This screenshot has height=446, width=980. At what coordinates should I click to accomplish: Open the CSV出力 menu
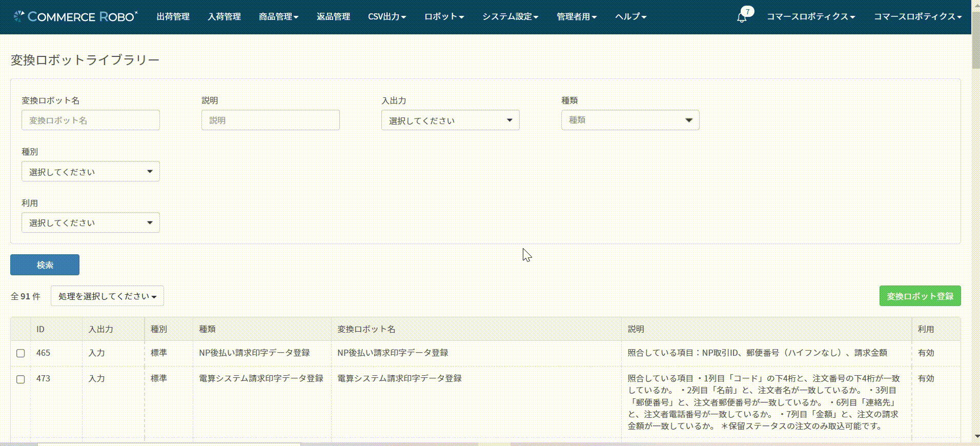pos(387,16)
